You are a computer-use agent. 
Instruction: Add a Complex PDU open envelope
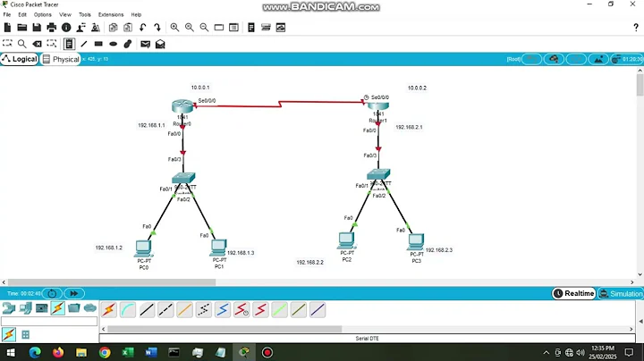click(x=160, y=44)
